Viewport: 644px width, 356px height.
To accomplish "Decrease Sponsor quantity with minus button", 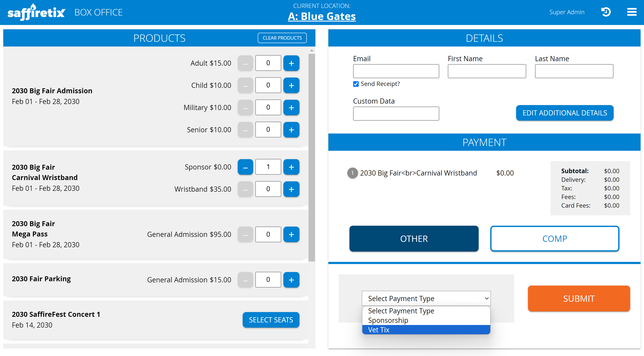I will (245, 167).
